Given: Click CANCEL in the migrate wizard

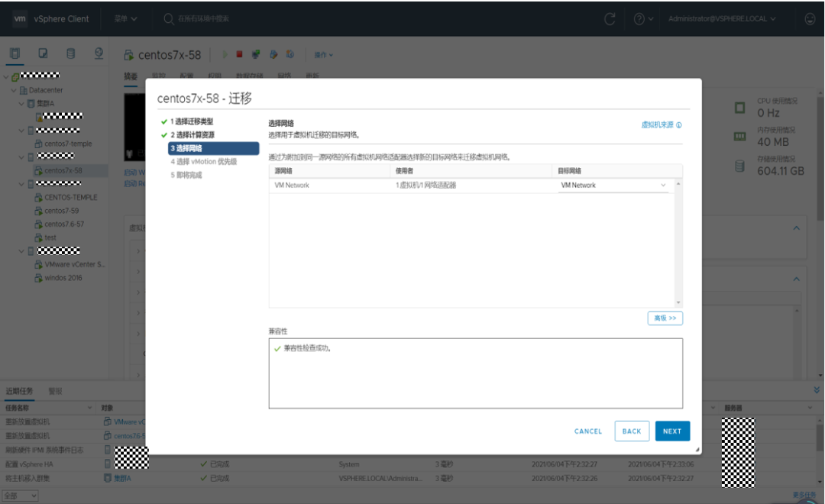Looking at the screenshot, I should pyautogui.click(x=587, y=431).
